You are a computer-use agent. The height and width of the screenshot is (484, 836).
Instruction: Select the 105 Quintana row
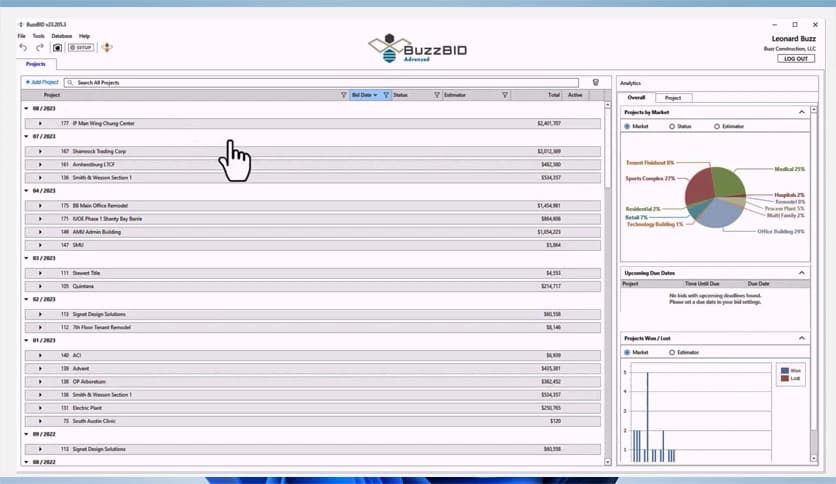pyautogui.click(x=312, y=286)
